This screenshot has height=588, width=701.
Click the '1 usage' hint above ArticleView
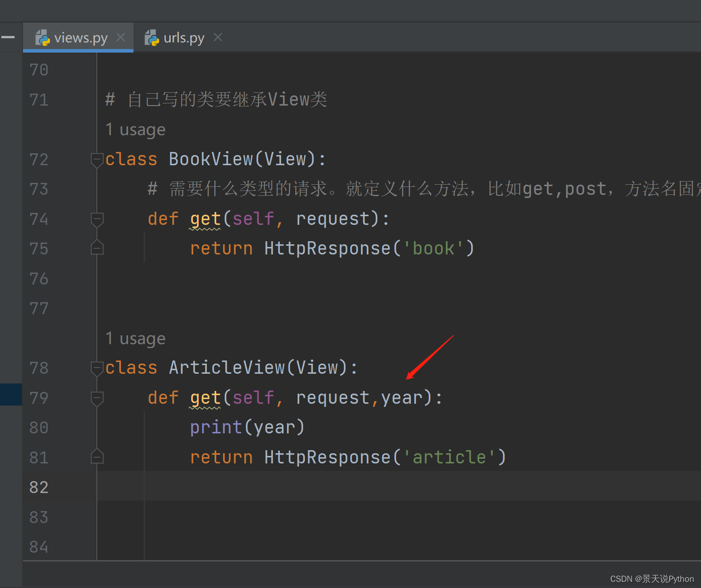pos(135,339)
